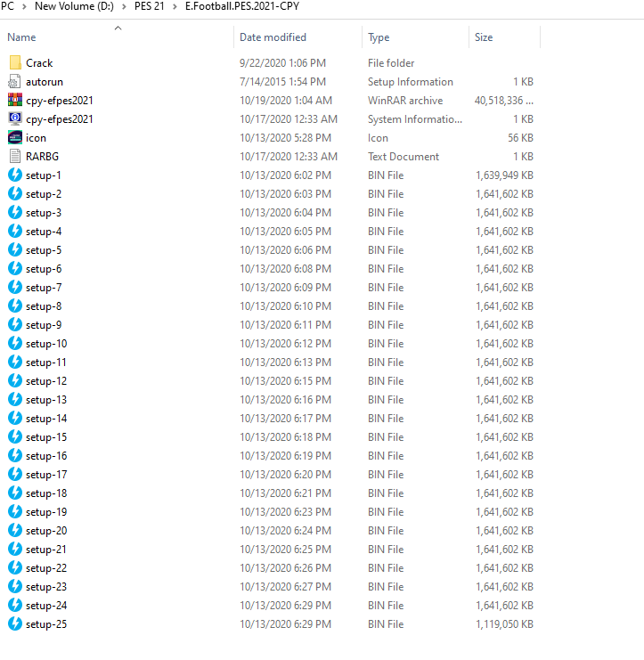The image size is (644, 660).
Task: Select the setup-20 file name
Action: click(46, 530)
